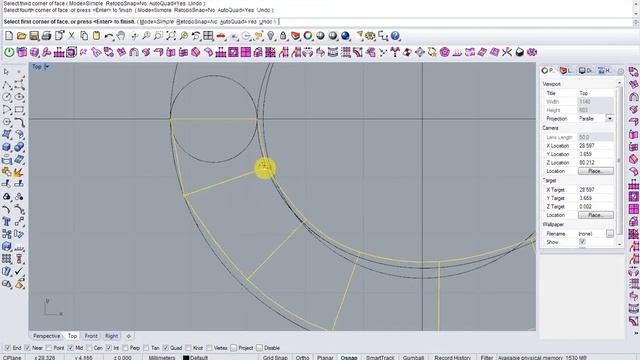Click the Wallpaper Filename browse button

coord(609,233)
